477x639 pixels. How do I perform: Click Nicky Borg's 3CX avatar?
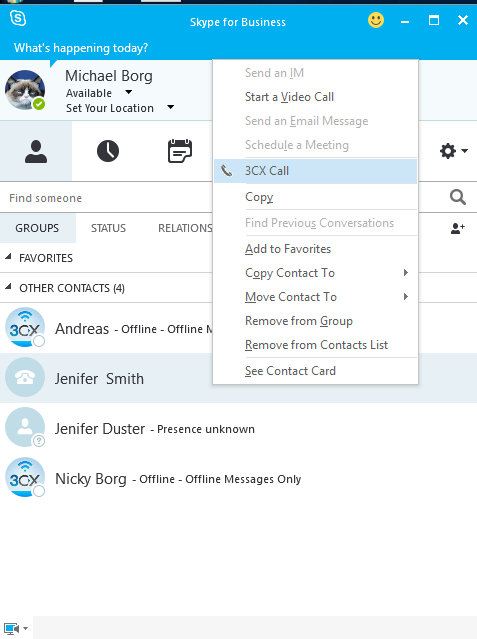click(x=25, y=477)
